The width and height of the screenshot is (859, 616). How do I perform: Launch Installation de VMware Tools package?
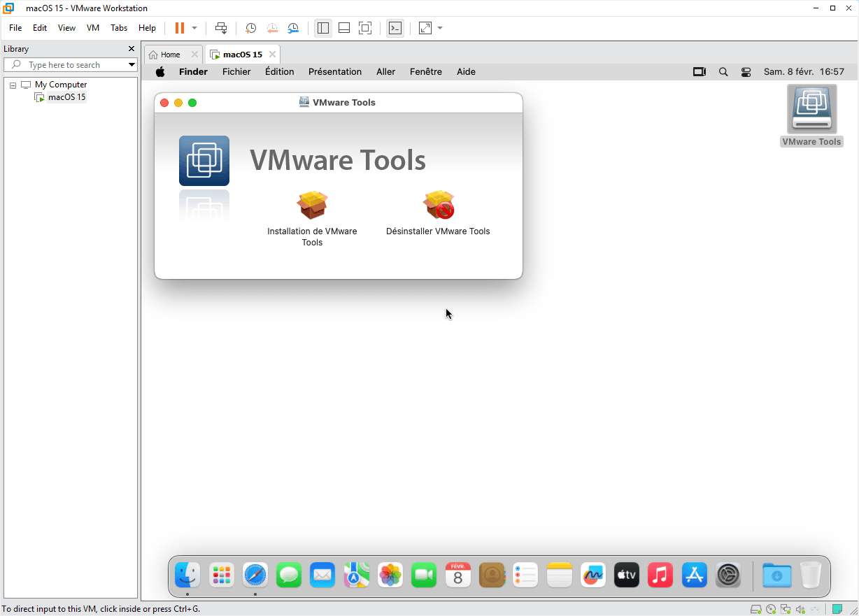point(312,206)
